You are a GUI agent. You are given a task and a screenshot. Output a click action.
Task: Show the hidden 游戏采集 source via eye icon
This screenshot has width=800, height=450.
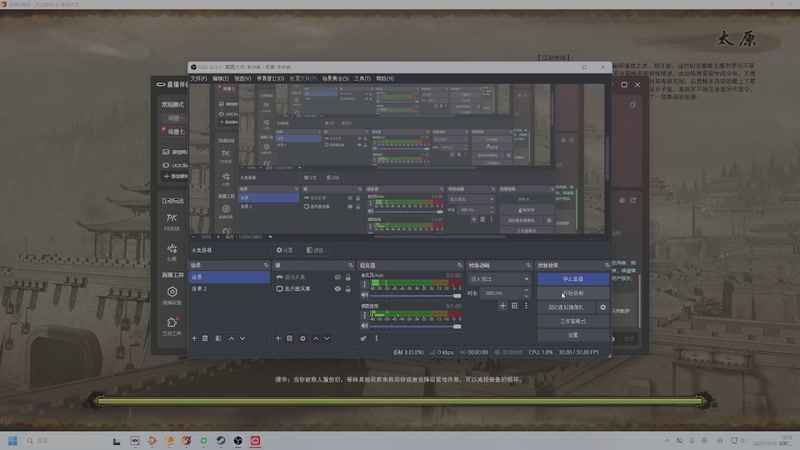pyautogui.click(x=337, y=277)
